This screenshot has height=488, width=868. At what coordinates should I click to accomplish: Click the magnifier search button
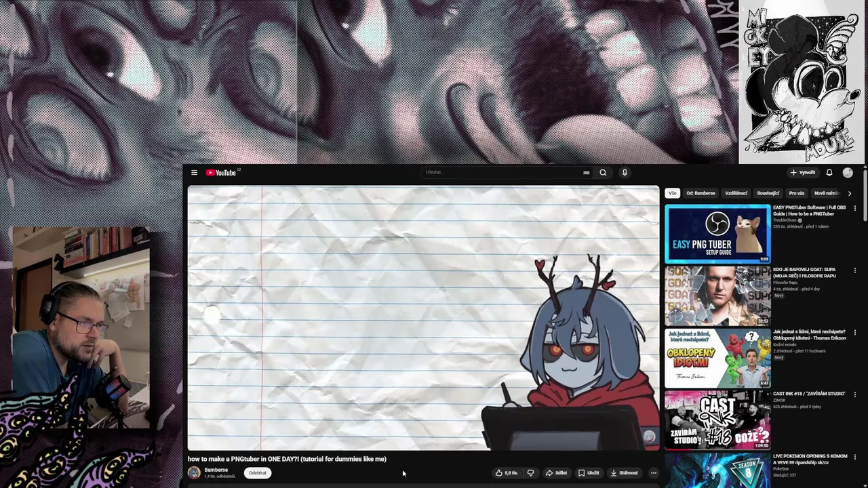603,173
